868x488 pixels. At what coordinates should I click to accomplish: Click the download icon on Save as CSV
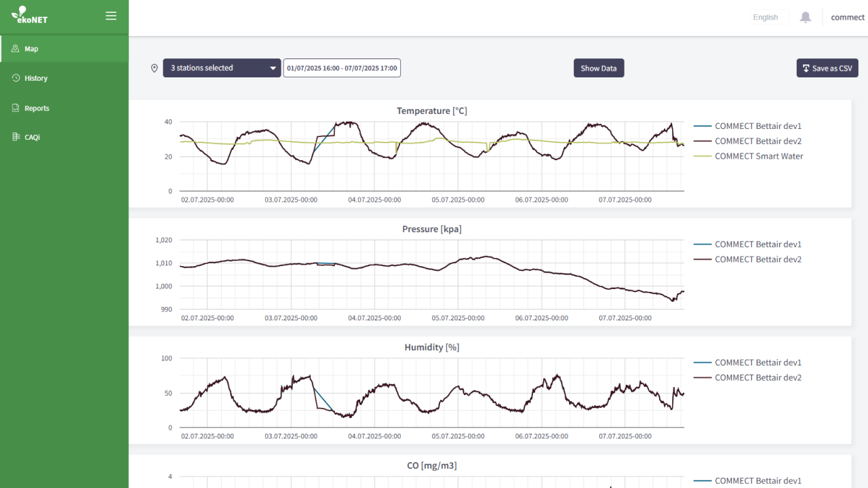click(x=806, y=68)
